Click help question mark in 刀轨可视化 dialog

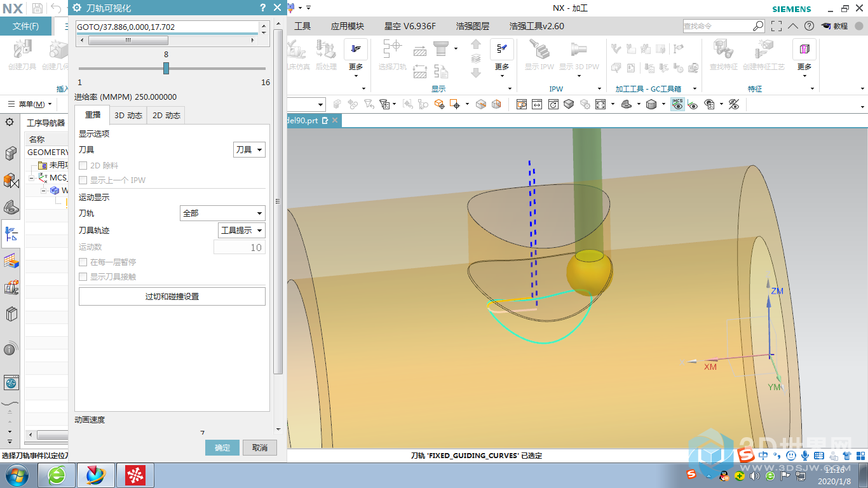262,8
